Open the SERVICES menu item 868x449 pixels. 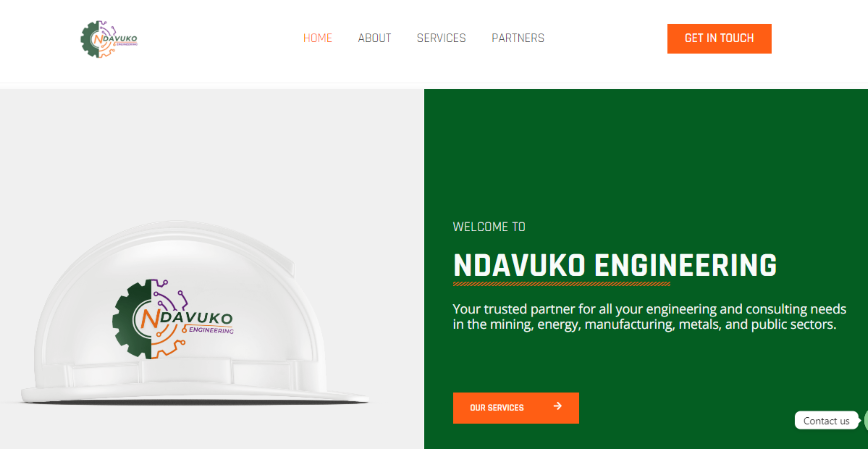[441, 38]
